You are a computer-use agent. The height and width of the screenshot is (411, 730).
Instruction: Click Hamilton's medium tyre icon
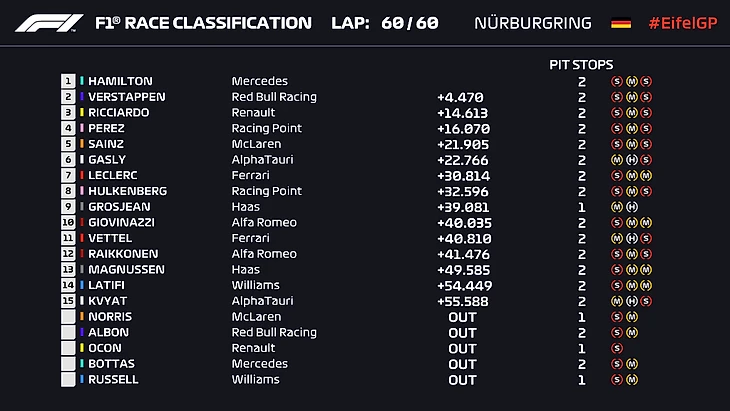[632, 81]
